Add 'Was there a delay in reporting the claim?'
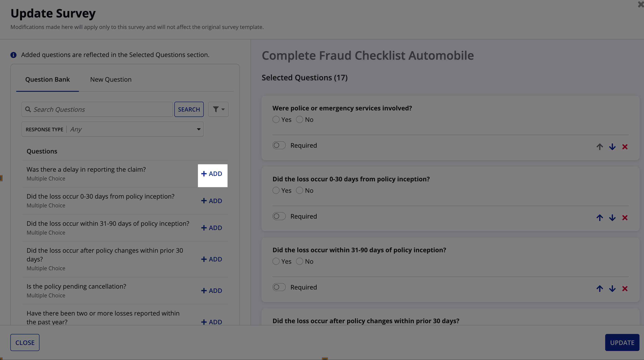This screenshot has height=360, width=644. [212, 174]
